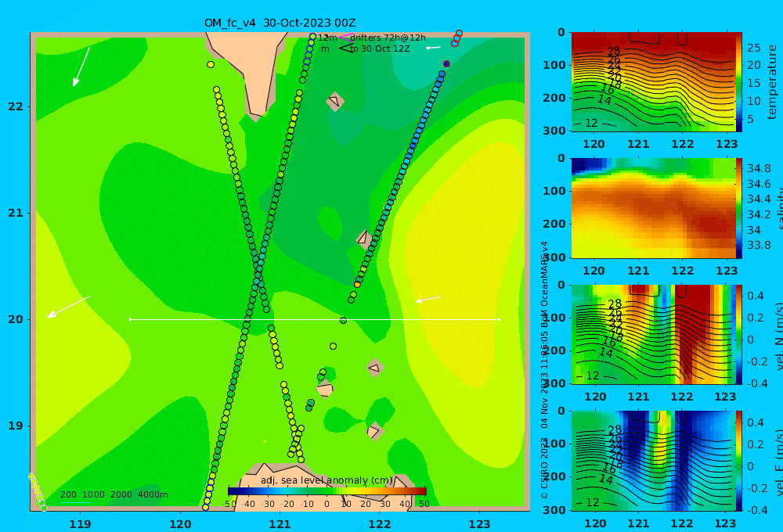Click the white horizontal transect line at 20°N
Viewport: 783px width, 532px height.
[315, 319]
